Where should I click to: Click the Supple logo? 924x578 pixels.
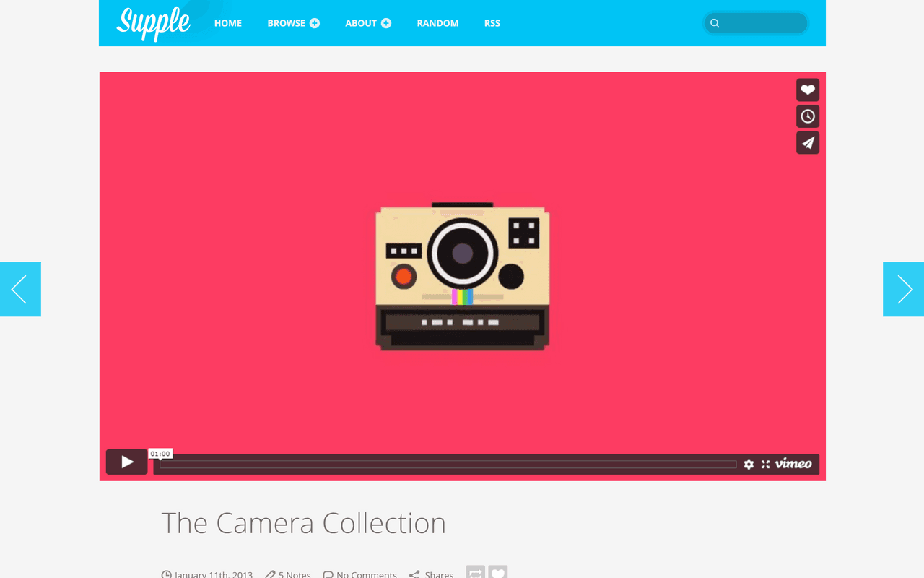[x=153, y=23]
